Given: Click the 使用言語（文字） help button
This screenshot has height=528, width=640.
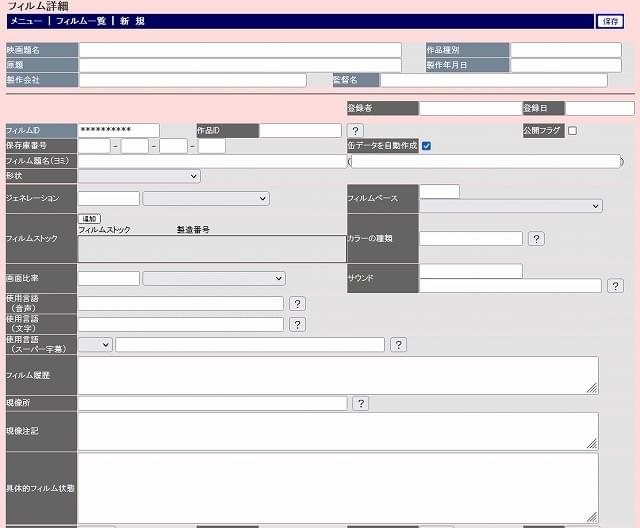Looking at the screenshot, I should pos(297,324).
